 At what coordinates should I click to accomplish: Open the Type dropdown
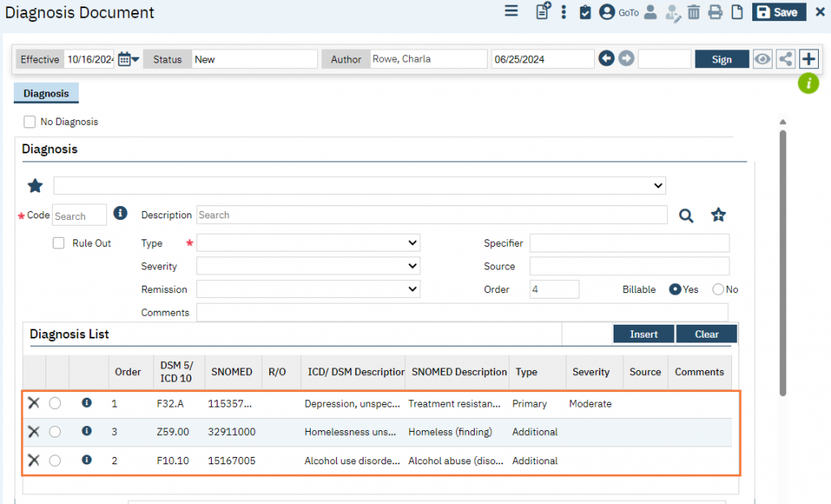[x=308, y=243]
